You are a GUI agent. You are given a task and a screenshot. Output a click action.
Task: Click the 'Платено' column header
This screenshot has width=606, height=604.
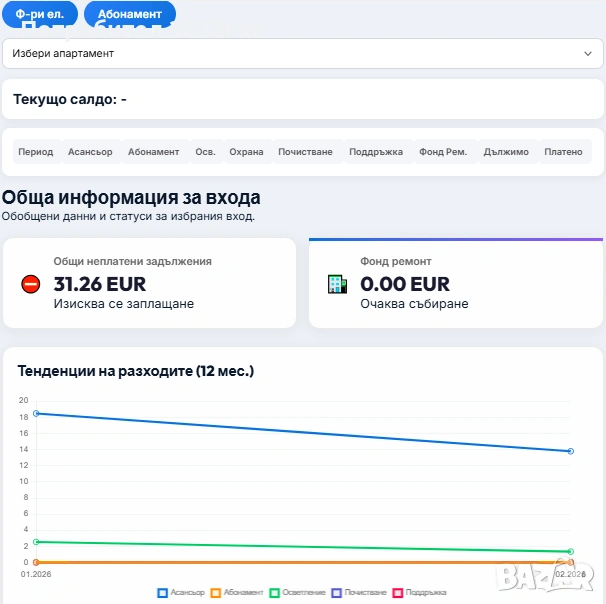pyautogui.click(x=563, y=152)
